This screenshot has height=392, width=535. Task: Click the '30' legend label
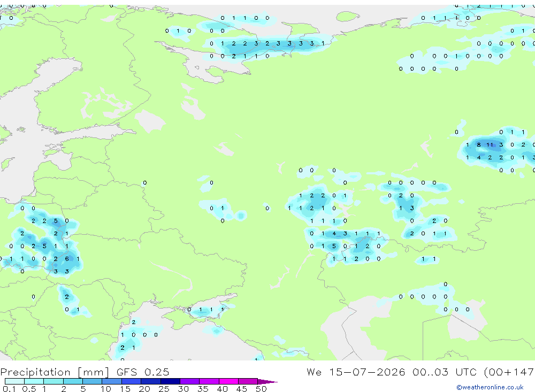click(x=183, y=389)
